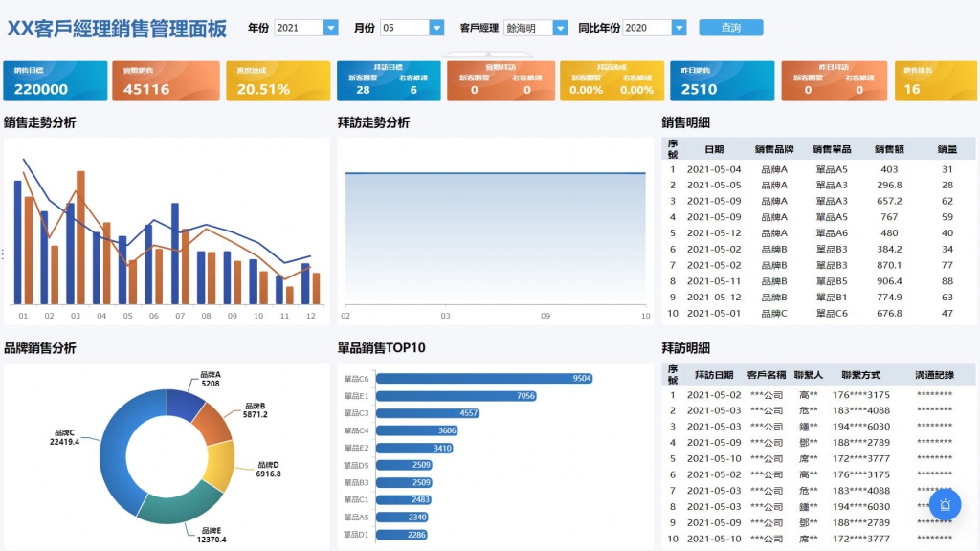Click the 單品C6 cell in the 銷售明細 table

[832, 313]
